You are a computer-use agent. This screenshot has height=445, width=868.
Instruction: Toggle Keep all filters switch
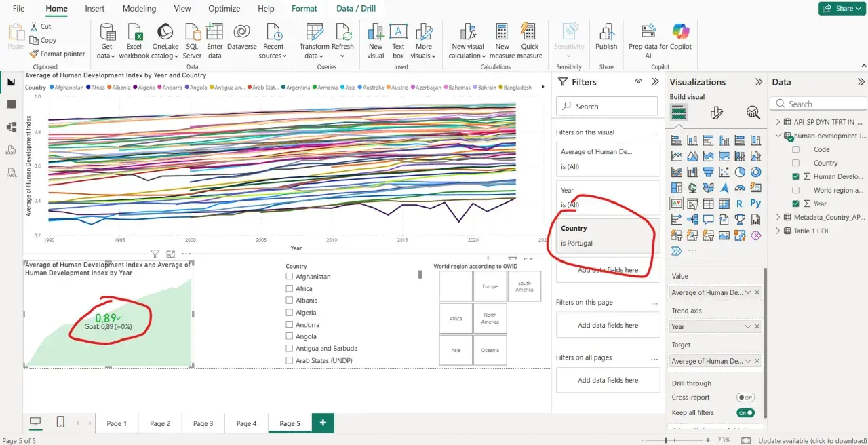click(x=745, y=412)
